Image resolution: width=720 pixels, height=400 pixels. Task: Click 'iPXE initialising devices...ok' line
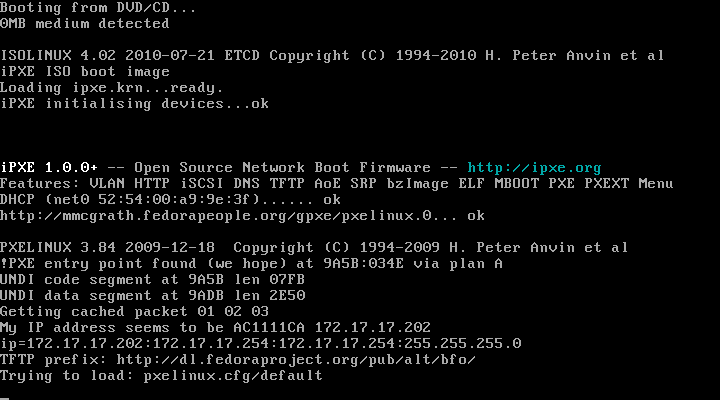coord(134,104)
